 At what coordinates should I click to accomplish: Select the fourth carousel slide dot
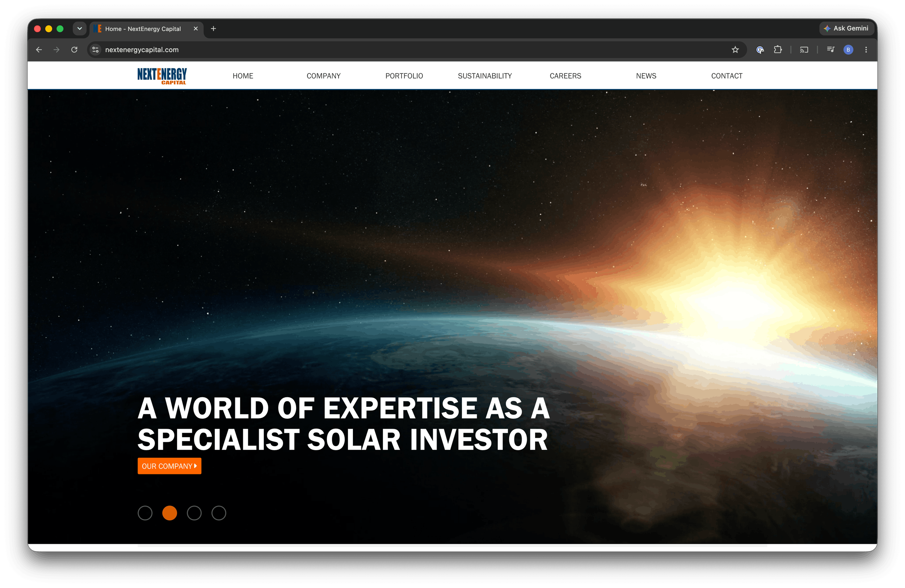219,513
